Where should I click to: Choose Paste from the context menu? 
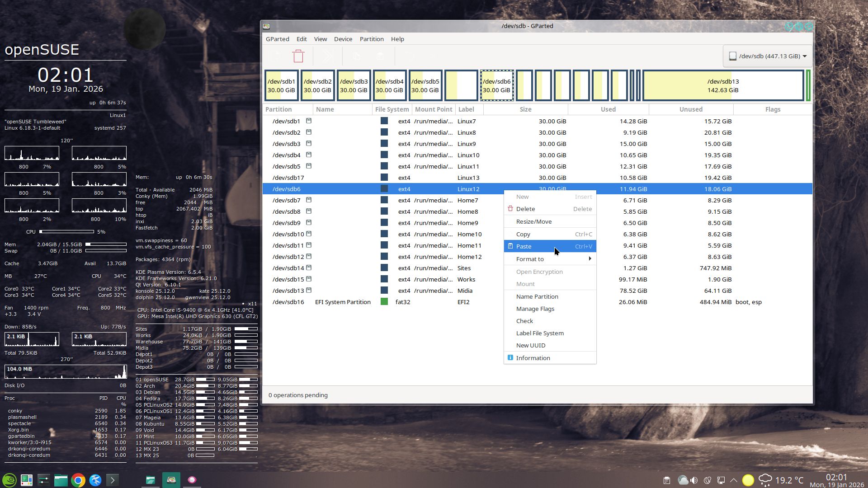[x=524, y=246]
